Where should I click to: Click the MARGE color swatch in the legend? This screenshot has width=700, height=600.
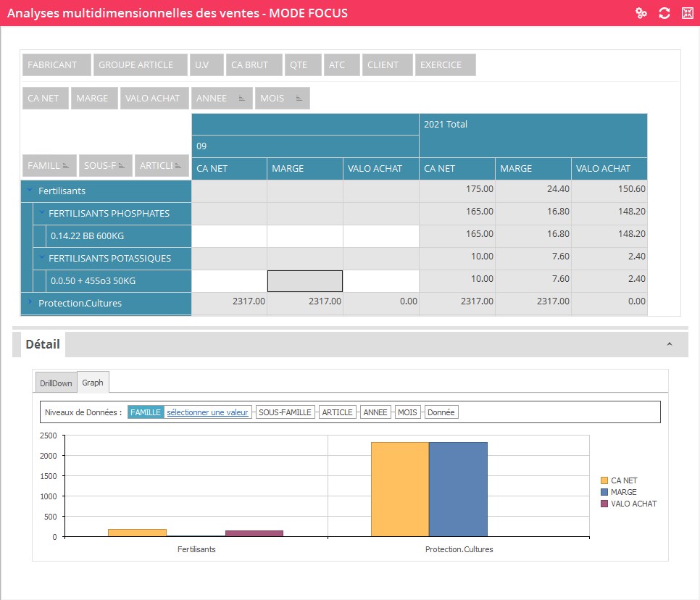(x=604, y=492)
